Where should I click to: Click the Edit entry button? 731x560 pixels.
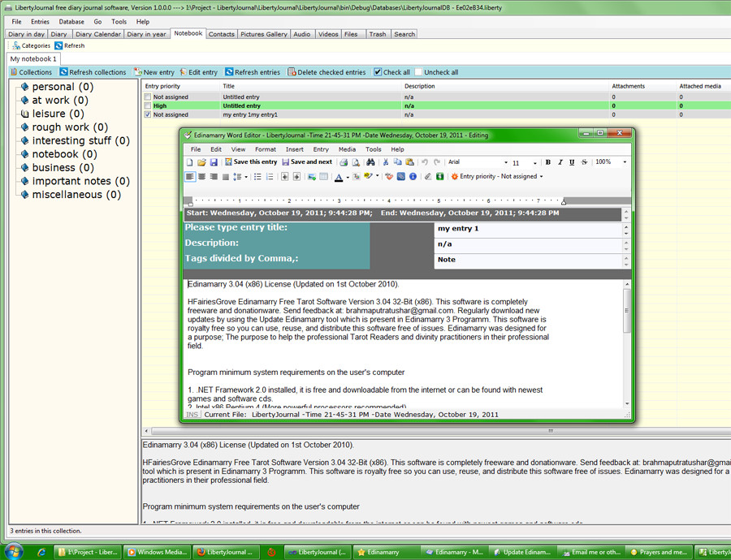[x=199, y=72]
